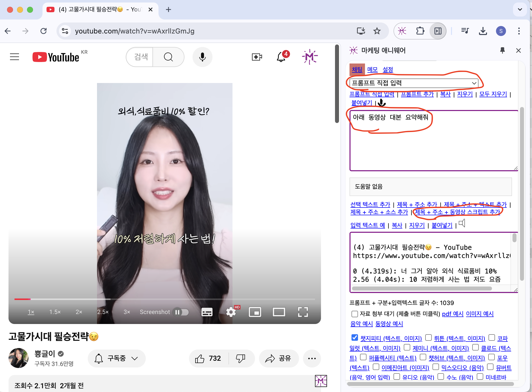Switch to the 설정 tab
Screen dimensions: 532x392
[x=388, y=69]
